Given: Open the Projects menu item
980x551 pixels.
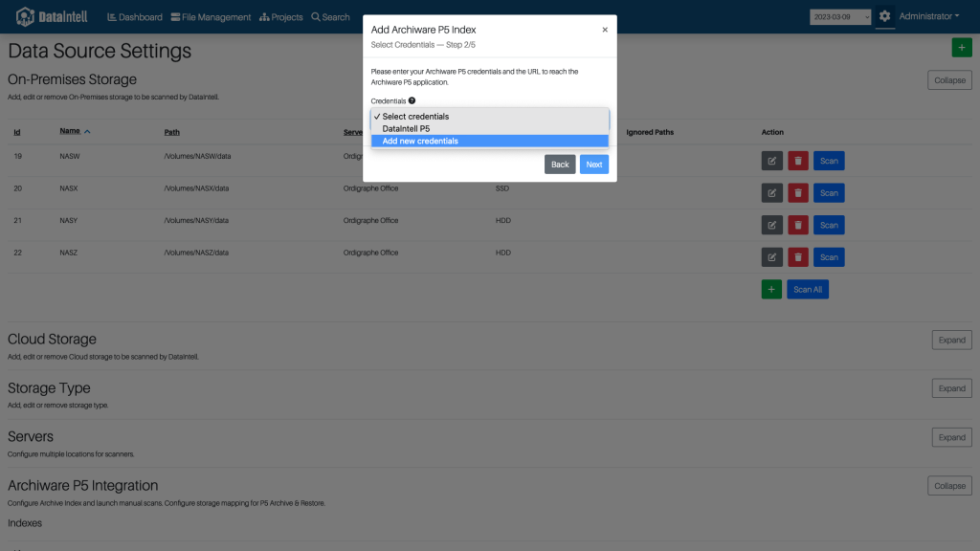Looking at the screenshot, I should pyautogui.click(x=281, y=17).
